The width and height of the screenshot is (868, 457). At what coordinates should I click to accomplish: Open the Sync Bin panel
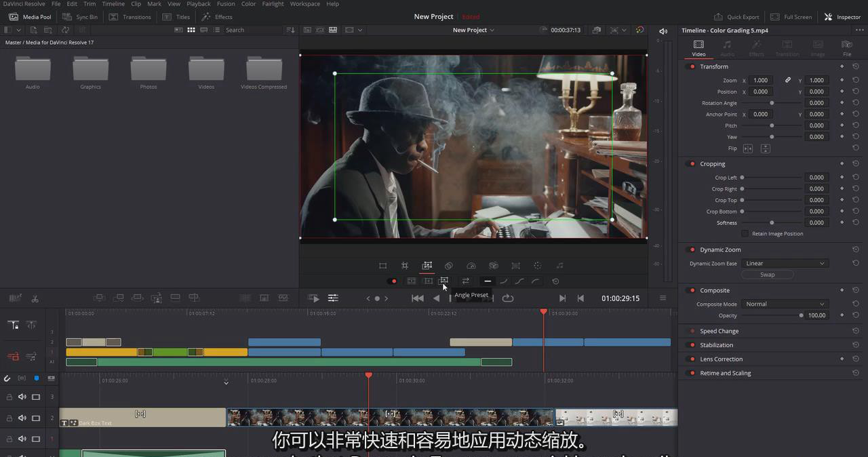(x=80, y=17)
